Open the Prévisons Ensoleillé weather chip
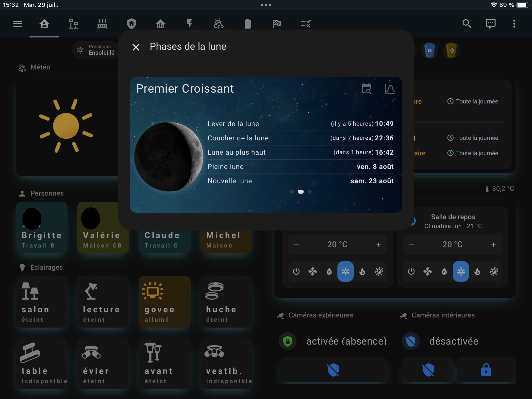This screenshot has width=532, height=399. point(96,50)
